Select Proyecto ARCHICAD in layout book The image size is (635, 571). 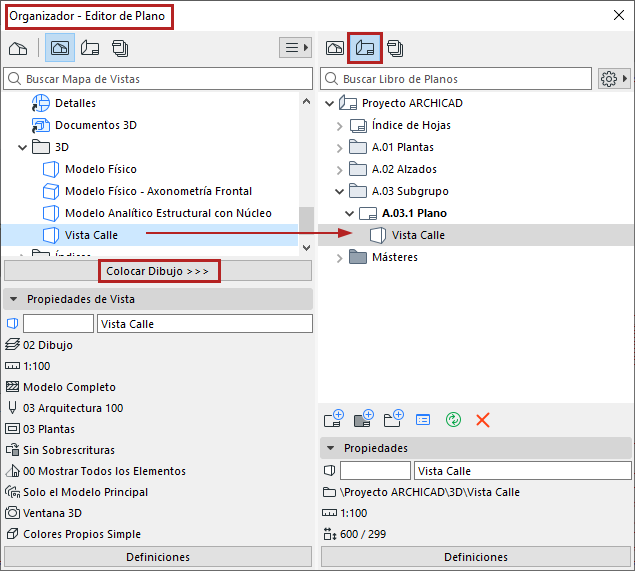(412, 103)
